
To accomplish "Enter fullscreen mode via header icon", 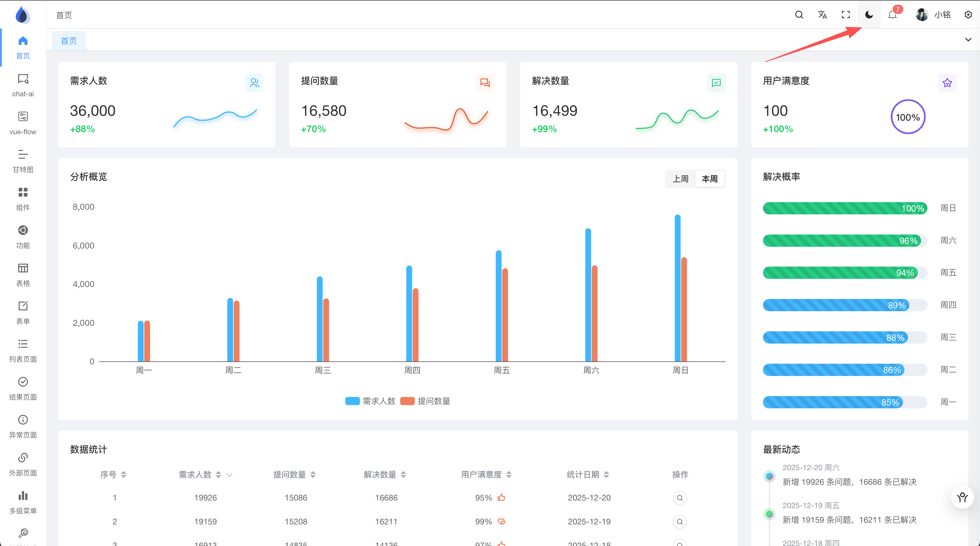I will coord(846,15).
